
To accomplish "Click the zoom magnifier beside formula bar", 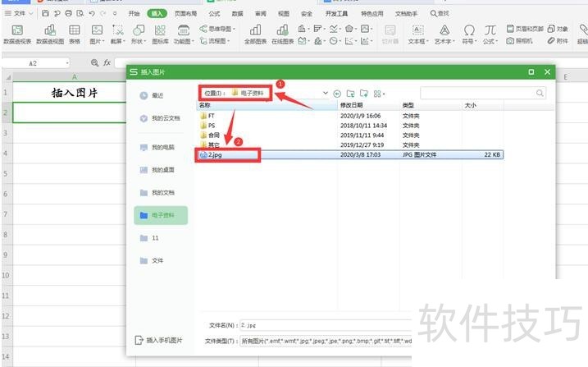I will [95, 63].
